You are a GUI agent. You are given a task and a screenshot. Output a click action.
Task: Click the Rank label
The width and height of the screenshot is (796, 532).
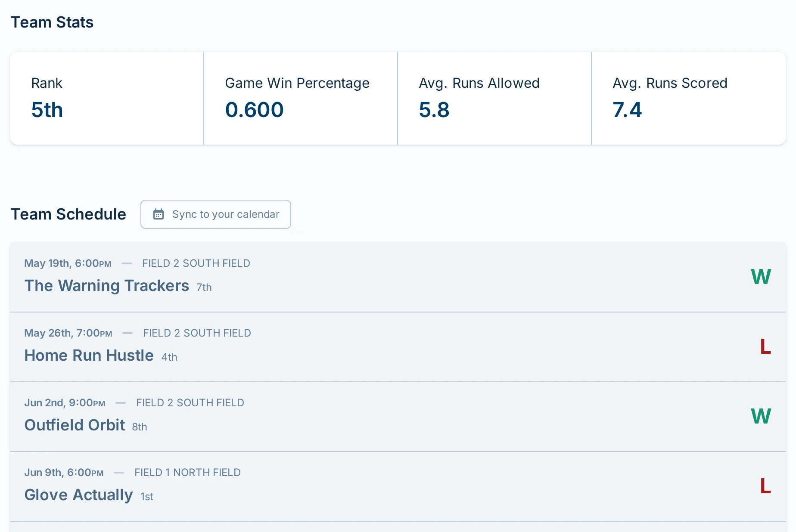47,83
